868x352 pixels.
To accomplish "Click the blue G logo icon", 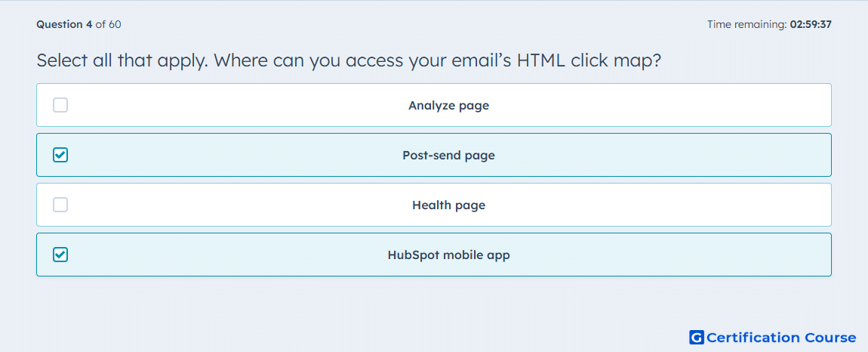I will [x=697, y=337].
